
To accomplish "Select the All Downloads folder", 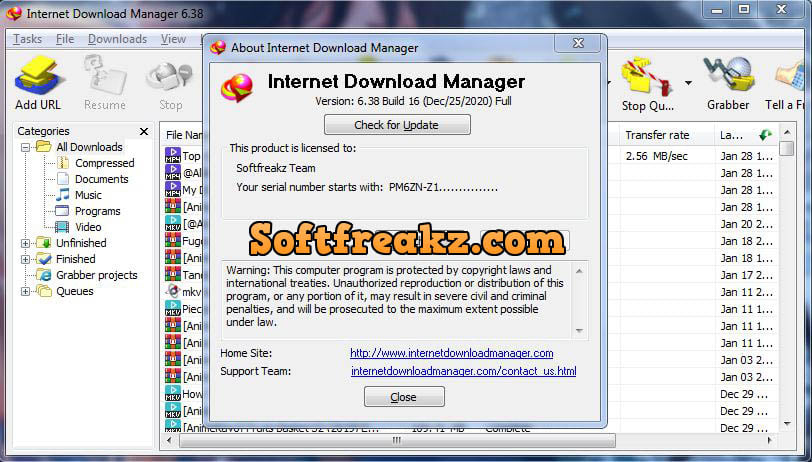I will (89, 147).
